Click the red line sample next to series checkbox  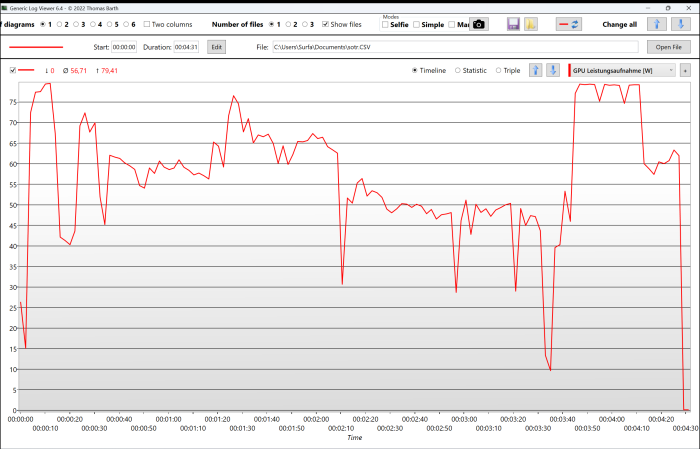click(x=26, y=70)
